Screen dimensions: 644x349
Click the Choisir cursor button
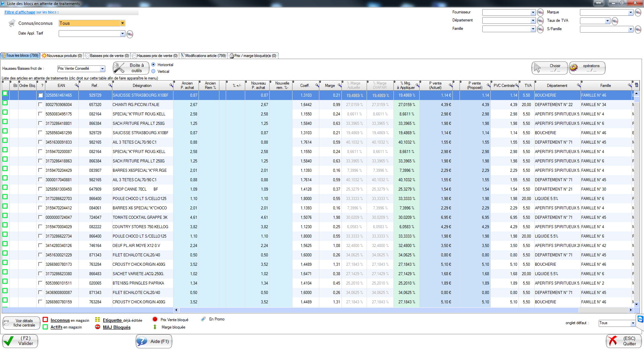(549, 68)
